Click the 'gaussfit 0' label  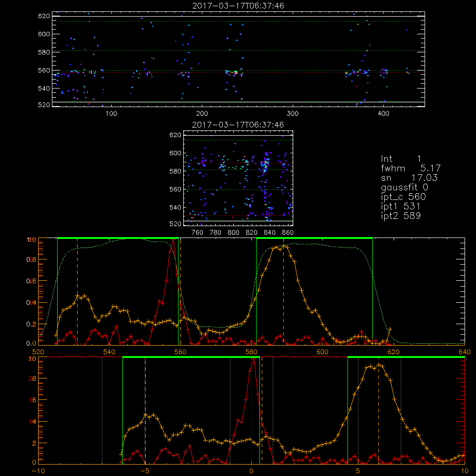(x=405, y=187)
